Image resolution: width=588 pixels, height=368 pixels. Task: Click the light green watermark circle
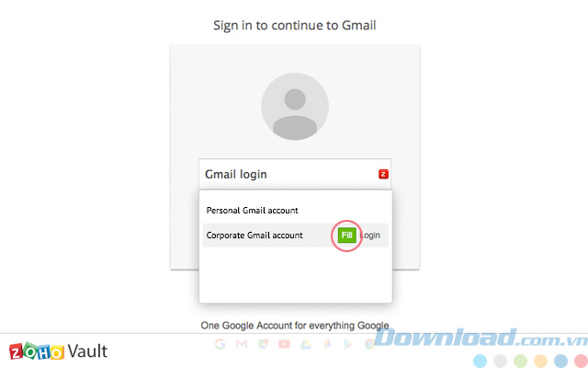520,362
